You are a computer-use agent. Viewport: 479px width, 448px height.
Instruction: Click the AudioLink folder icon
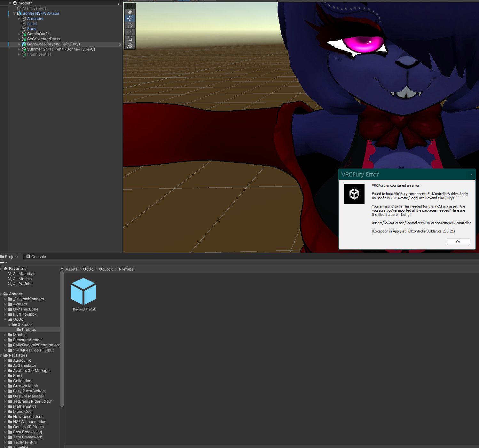click(10, 360)
